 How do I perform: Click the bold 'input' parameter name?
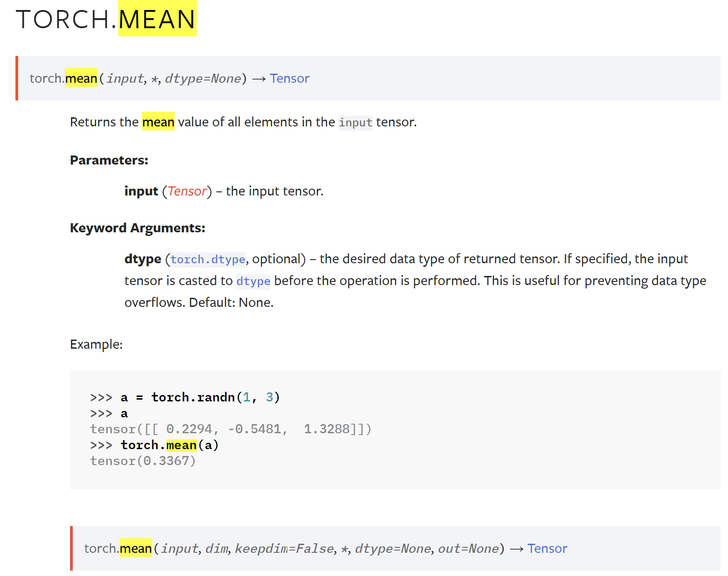click(141, 191)
